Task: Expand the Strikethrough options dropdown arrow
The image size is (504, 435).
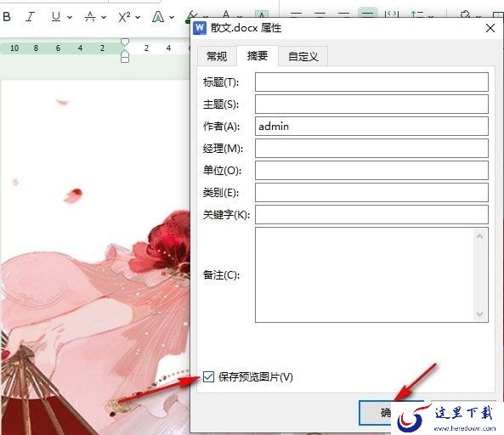Action: [104, 17]
